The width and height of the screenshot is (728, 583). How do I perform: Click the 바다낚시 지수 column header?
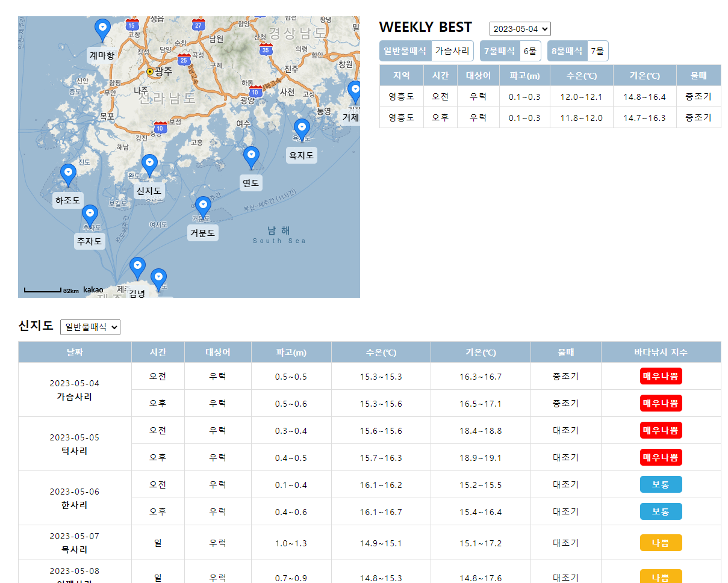661,352
